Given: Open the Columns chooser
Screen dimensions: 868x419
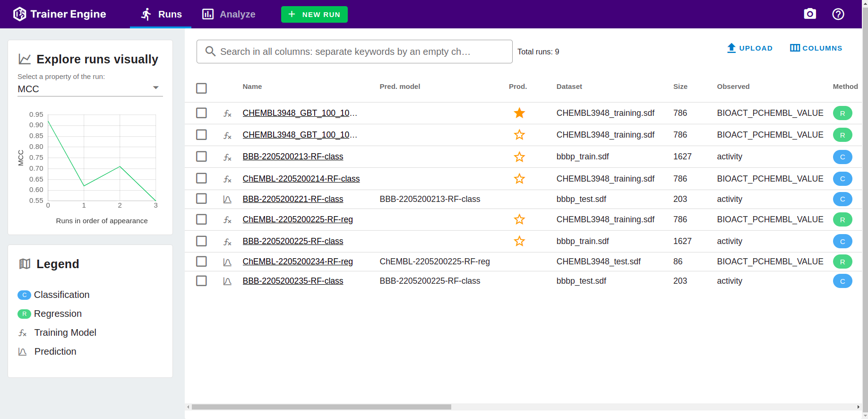Looking at the screenshot, I should (816, 48).
